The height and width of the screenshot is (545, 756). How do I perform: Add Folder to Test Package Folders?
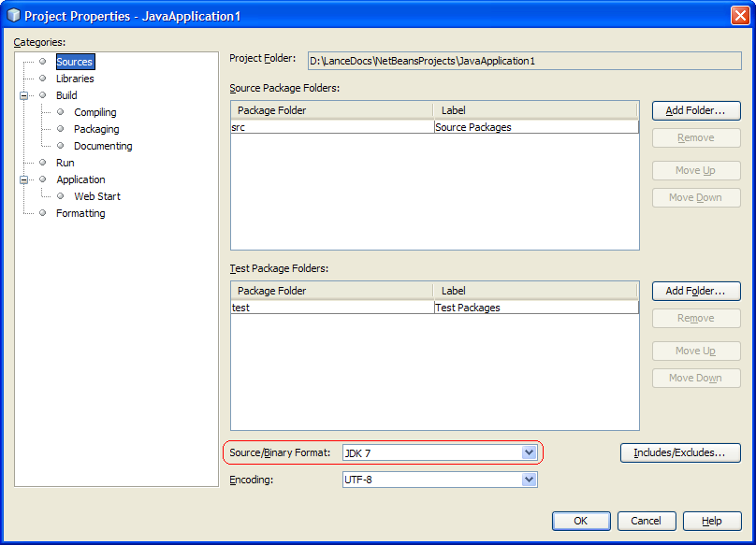[x=696, y=291]
